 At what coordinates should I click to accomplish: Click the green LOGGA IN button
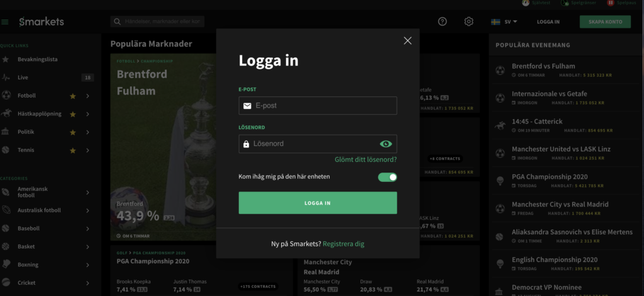[x=318, y=203]
